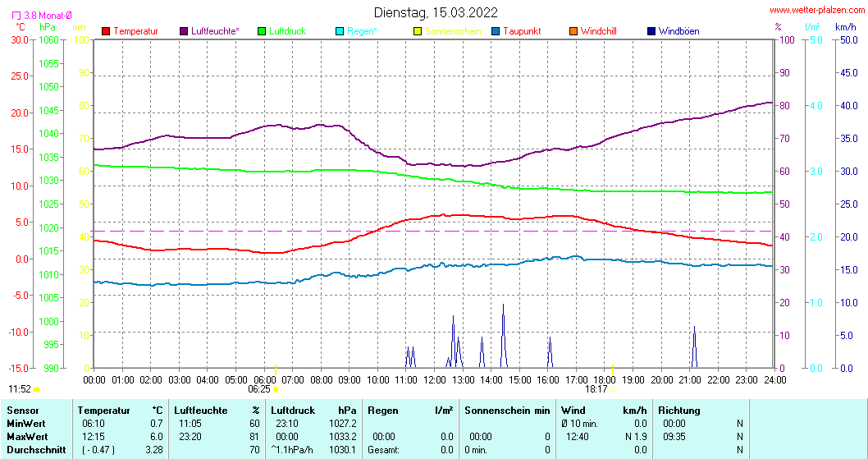Screen dimensions: 868x459
Task: Click the red Temperatur legend swatch
Action: (107, 31)
